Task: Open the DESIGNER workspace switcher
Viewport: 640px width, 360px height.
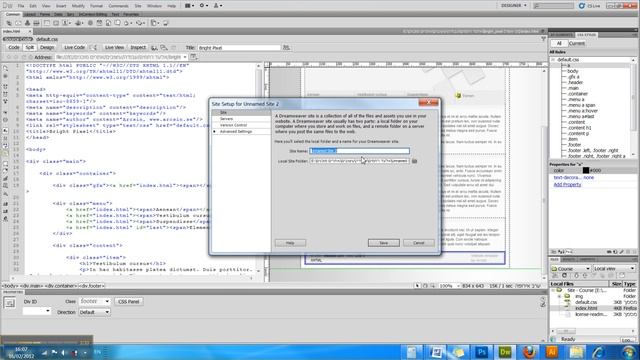Action: [x=513, y=5]
